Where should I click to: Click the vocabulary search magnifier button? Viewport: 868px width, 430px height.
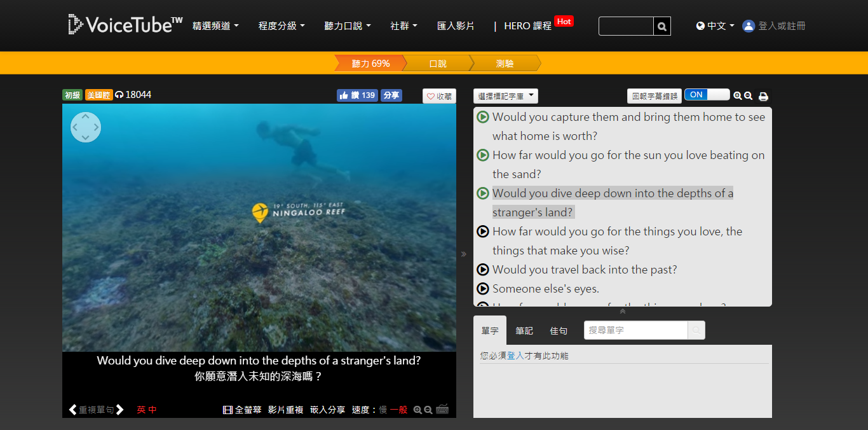tap(696, 330)
